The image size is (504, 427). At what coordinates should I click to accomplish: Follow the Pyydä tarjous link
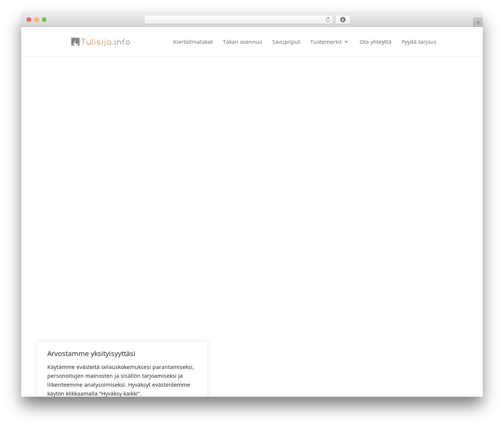click(419, 42)
